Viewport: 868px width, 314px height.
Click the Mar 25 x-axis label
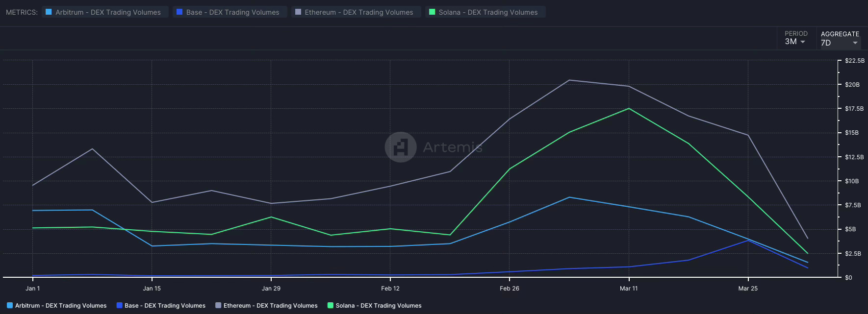[748, 289]
